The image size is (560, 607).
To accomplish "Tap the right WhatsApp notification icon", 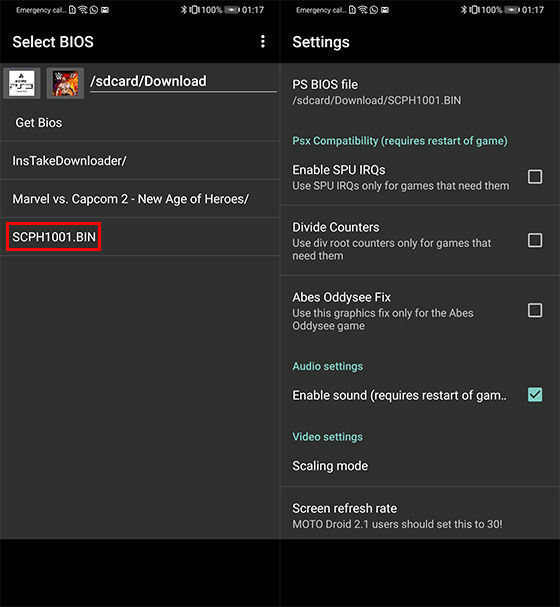I will tap(374, 10).
